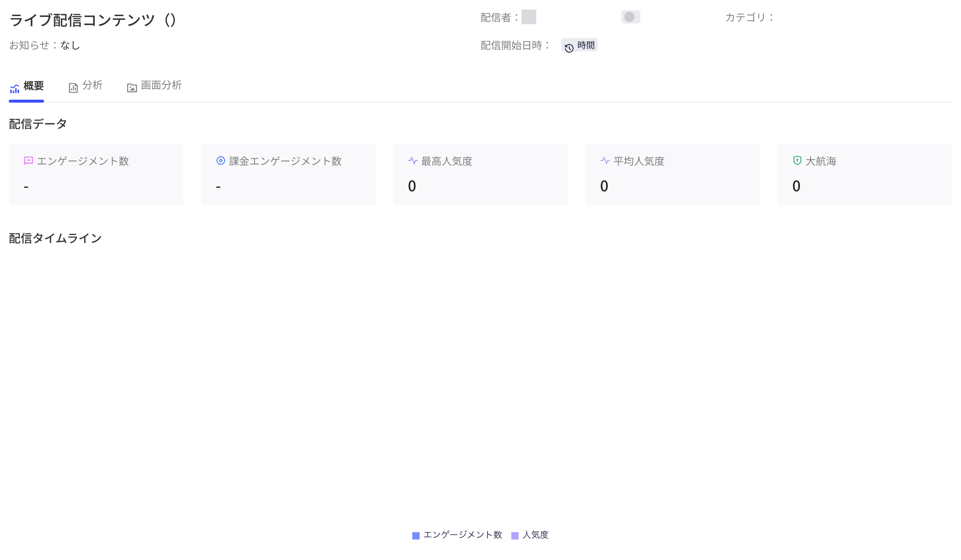Click the エンゲージメント数 legend label
This screenshot has height=560, width=961.
tap(463, 535)
